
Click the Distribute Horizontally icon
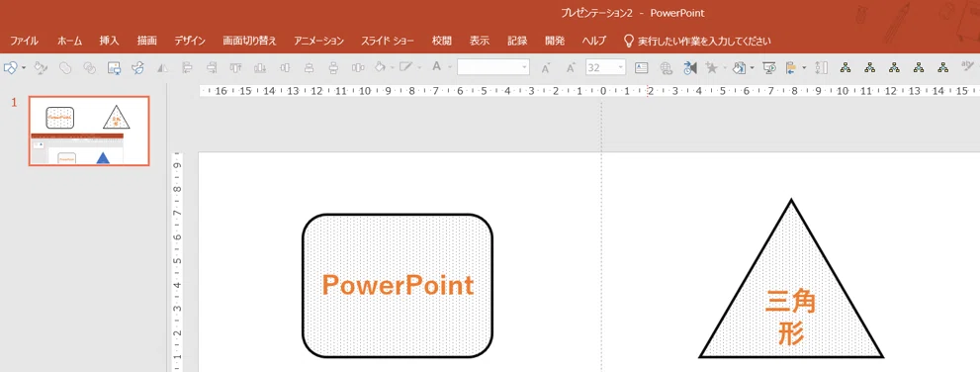(x=358, y=67)
